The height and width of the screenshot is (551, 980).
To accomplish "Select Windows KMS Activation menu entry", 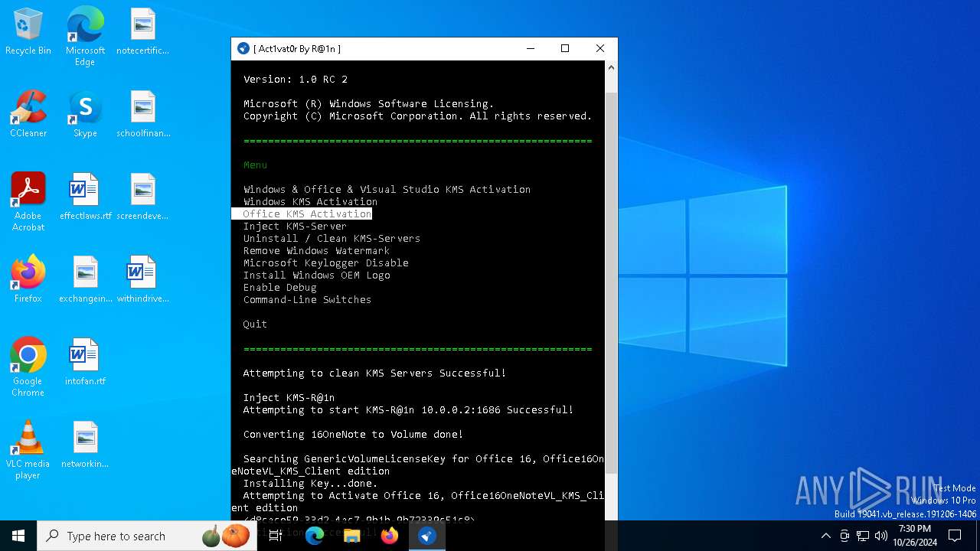I will coord(310,201).
